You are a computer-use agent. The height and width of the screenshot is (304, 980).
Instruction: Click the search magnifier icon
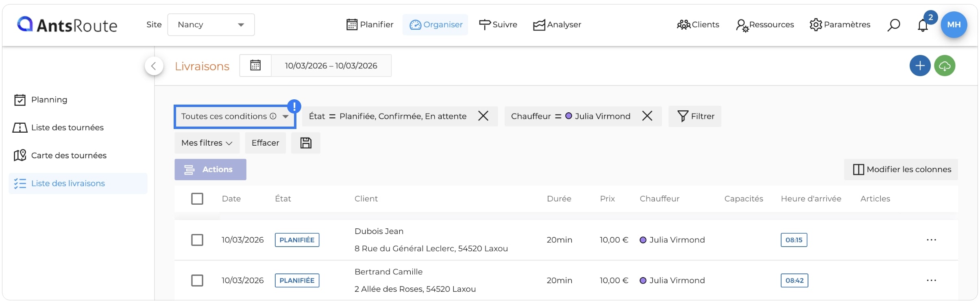pyautogui.click(x=893, y=25)
